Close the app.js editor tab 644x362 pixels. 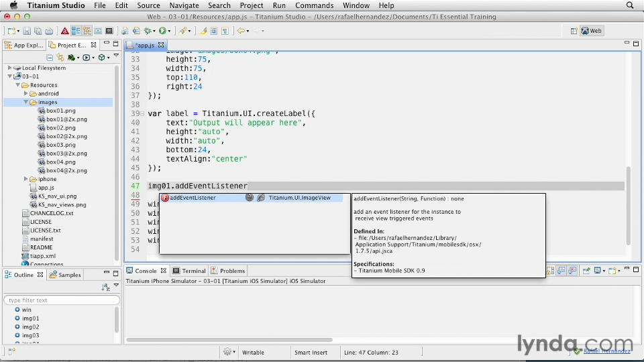click(161, 45)
